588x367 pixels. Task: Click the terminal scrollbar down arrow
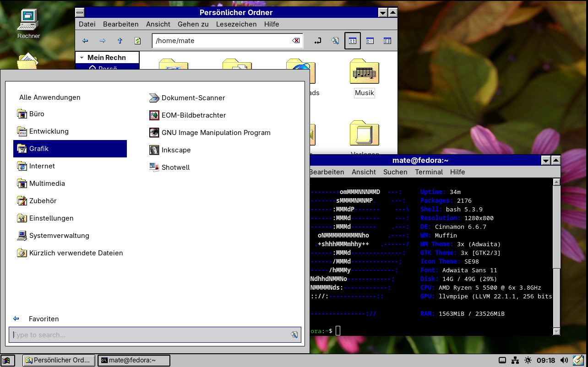point(556,331)
